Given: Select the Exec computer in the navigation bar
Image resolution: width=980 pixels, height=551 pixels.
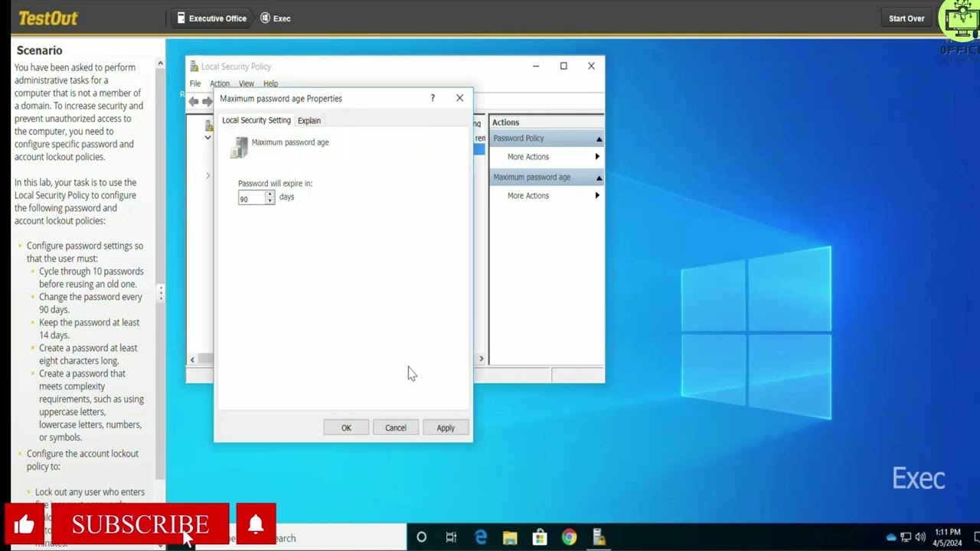Looking at the screenshot, I should coord(276,18).
